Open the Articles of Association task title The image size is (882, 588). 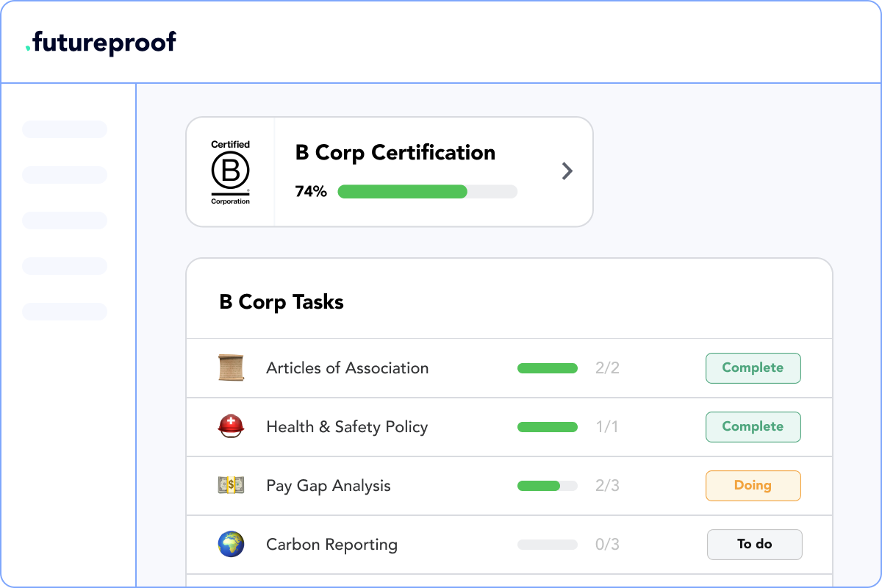click(x=347, y=368)
